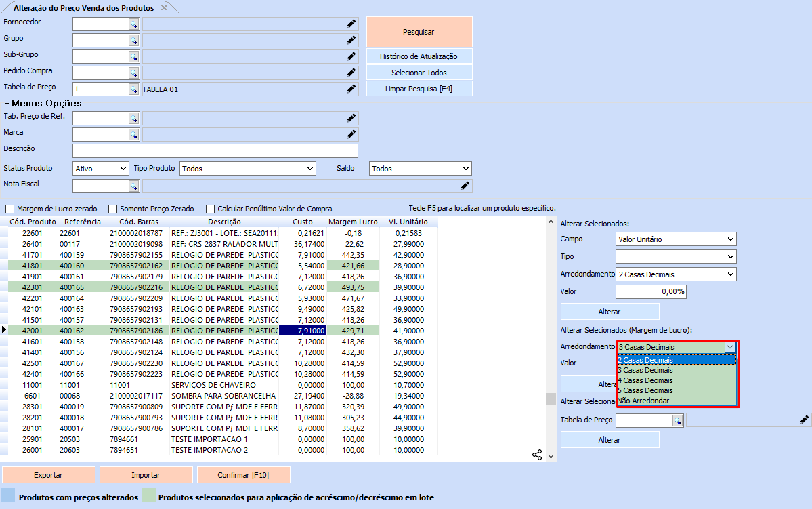This screenshot has width=812, height=509.
Task: Check the Somente Preço Zerado option
Action: [113, 209]
